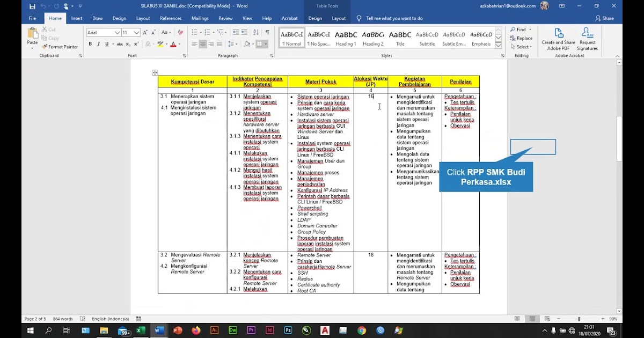644x338 pixels.
Task: Open the font size dropdown showing 11
Action: 137,33
